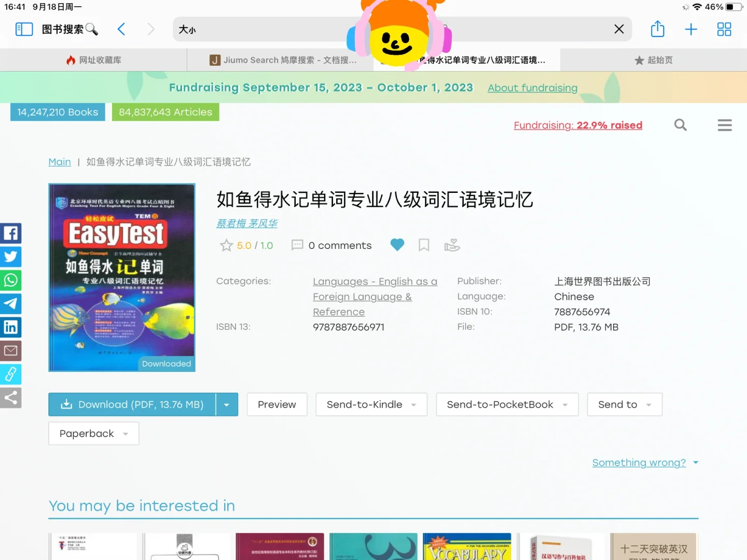Viewport: 747px width, 560px height.
Task: Open the Paperback dropdown
Action: 94,433
